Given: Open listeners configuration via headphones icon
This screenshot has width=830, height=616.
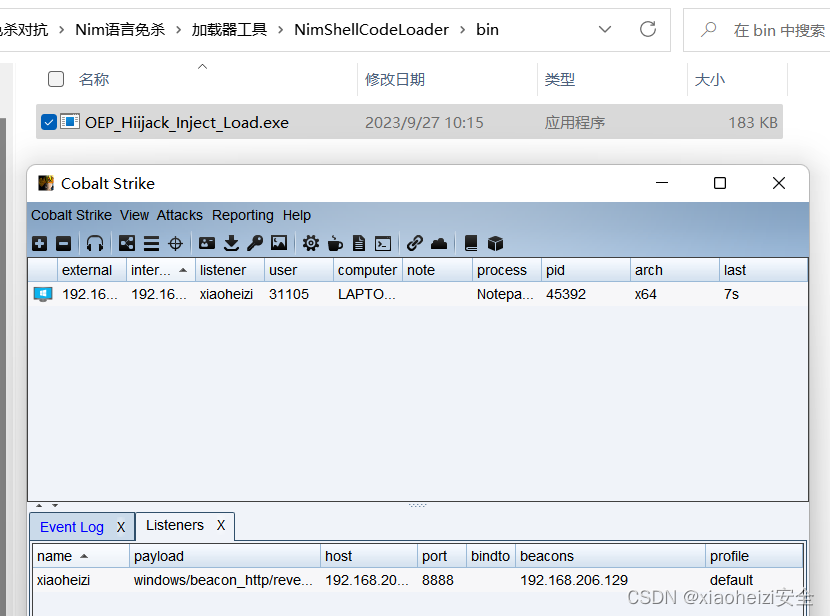Looking at the screenshot, I should [95, 243].
